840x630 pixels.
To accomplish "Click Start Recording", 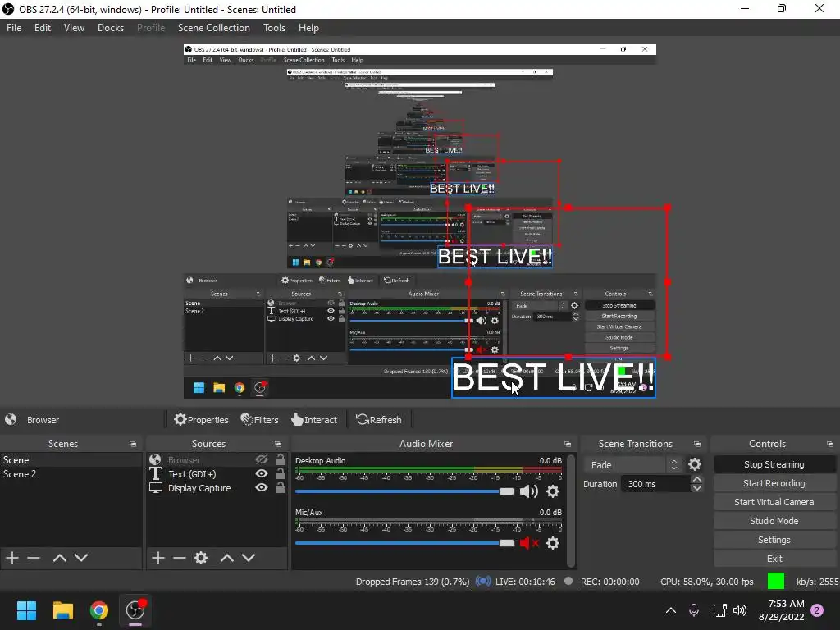I will tap(774, 483).
